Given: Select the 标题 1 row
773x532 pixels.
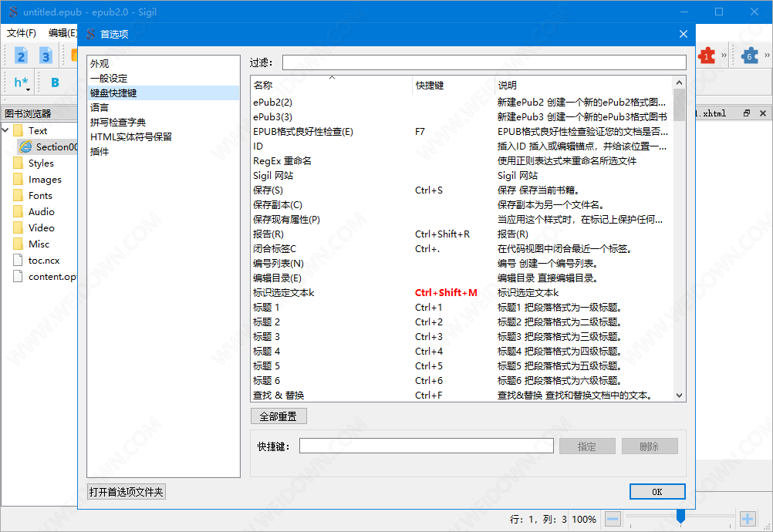Looking at the screenshot, I should pos(461,308).
